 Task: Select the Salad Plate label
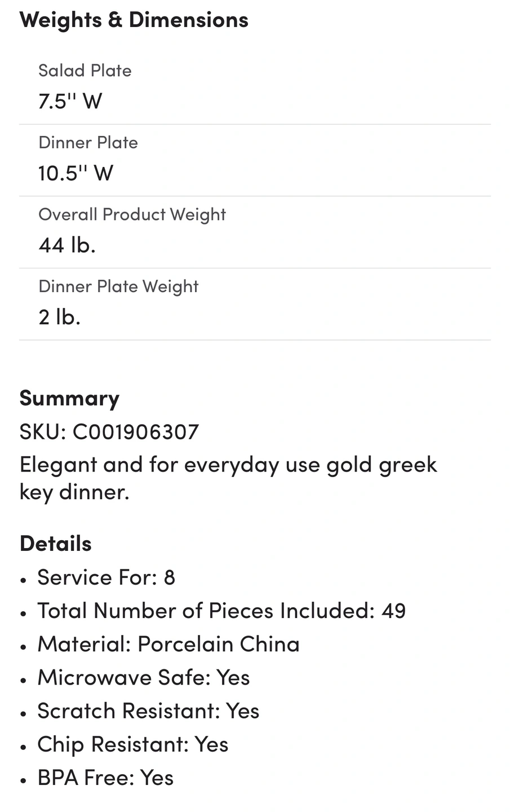pyautogui.click(x=85, y=70)
